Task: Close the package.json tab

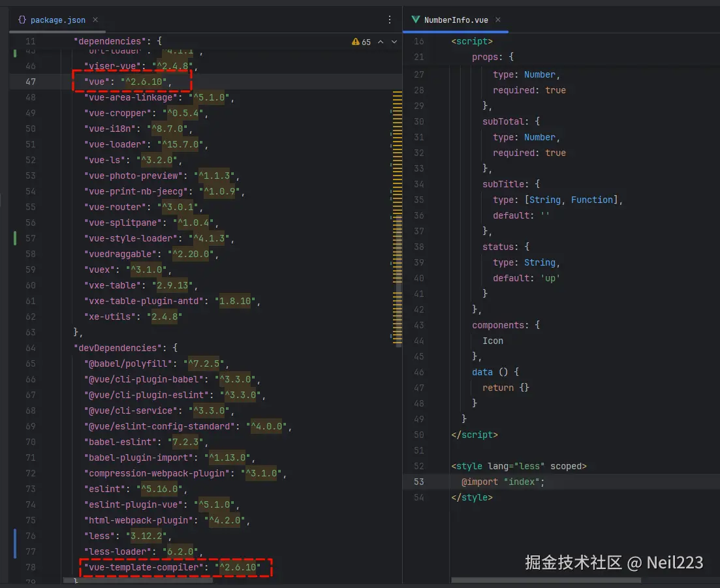Action: (95, 20)
